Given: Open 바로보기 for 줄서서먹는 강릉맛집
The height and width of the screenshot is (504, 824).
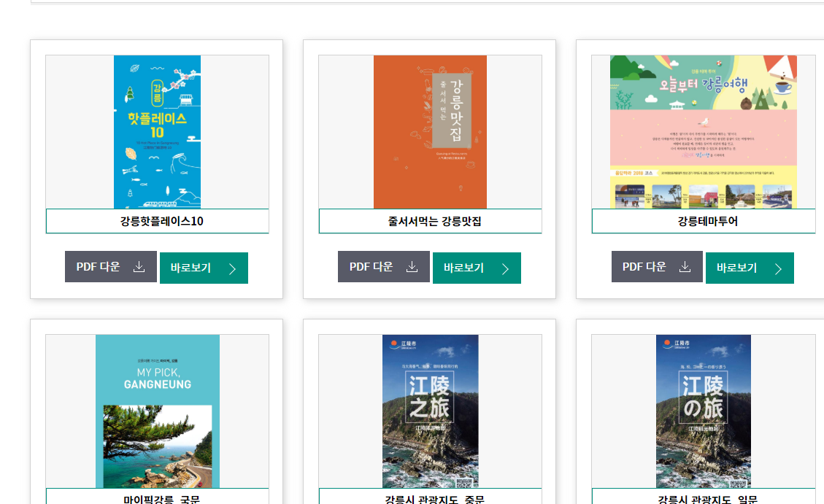Looking at the screenshot, I should 477,268.
